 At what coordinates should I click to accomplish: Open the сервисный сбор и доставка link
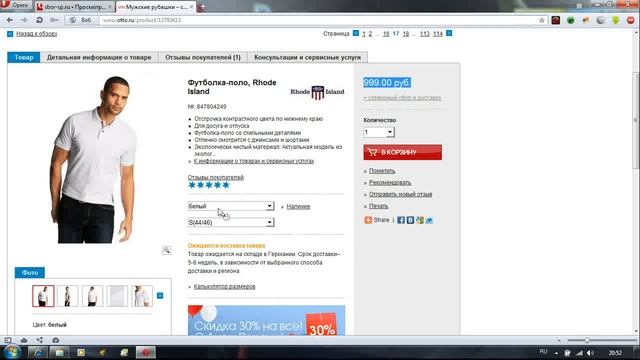tap(402, 98)
